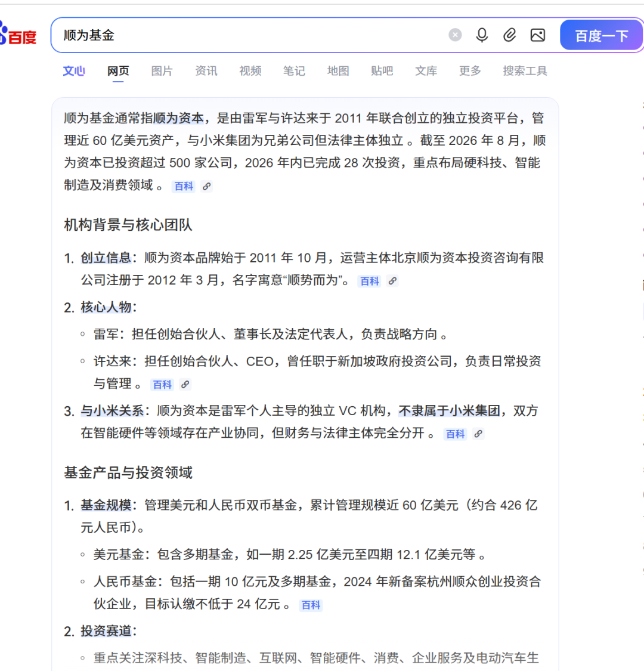Click highlighted term 顺为资本 in summary
This screenshot has height=671, width=644.
[178, 118]
